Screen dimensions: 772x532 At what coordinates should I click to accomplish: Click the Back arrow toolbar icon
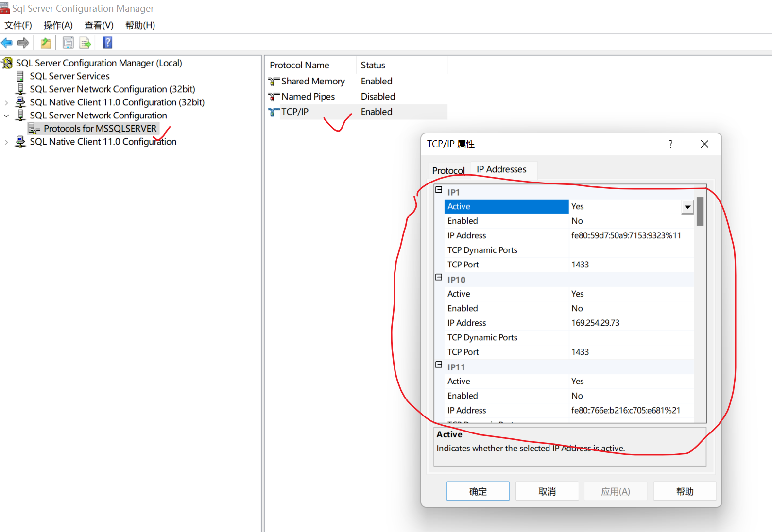coord(7,43)
